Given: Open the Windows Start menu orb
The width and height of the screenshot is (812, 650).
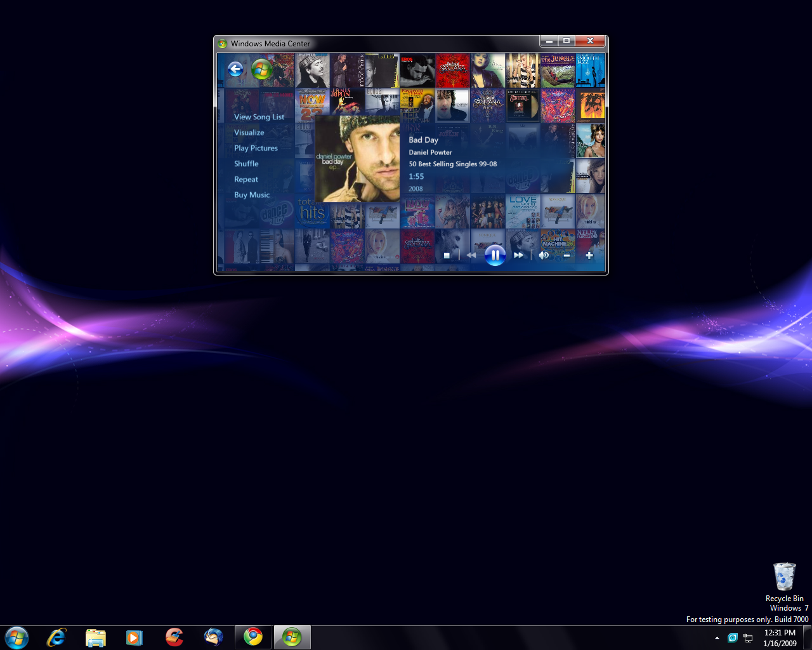Looking at the screenshot, I should click(x=16, y=637).
